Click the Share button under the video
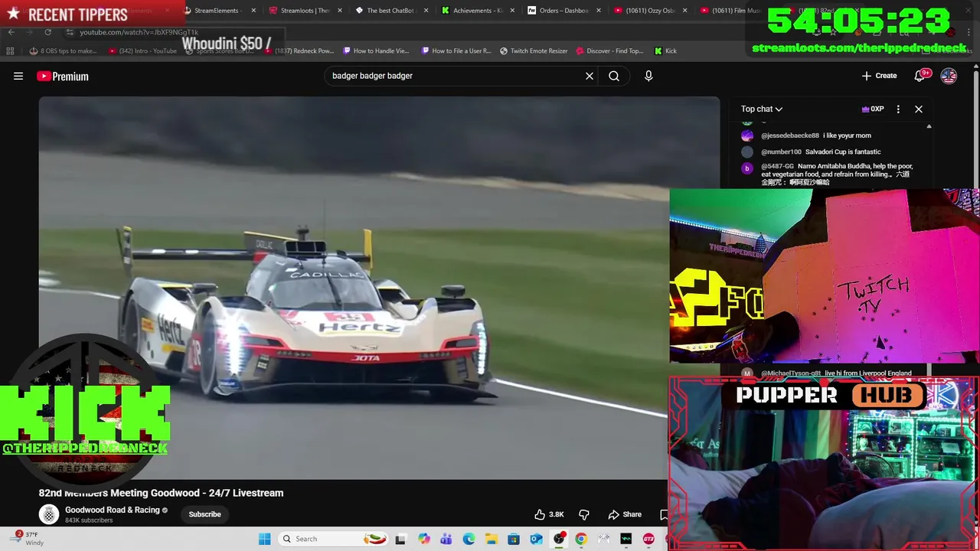 [x=625, y=514]
